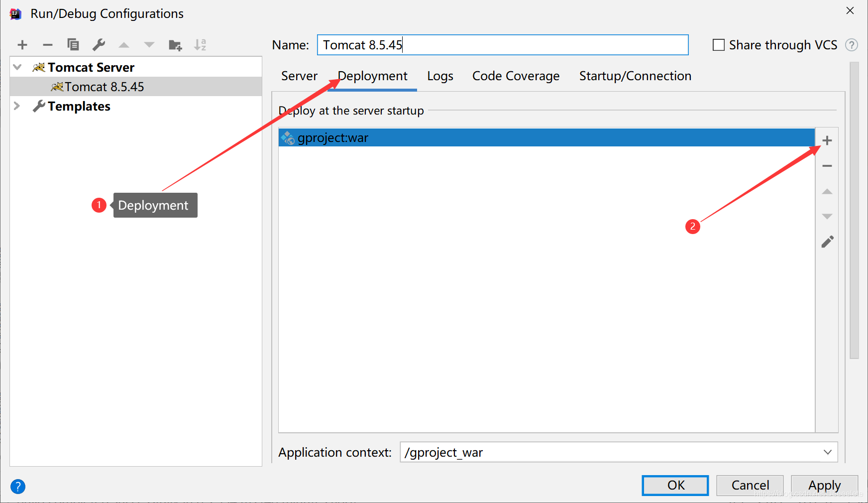Switch to the Deployment tab
This screenshot has width=868, height=503.
[x=372, y=76]
